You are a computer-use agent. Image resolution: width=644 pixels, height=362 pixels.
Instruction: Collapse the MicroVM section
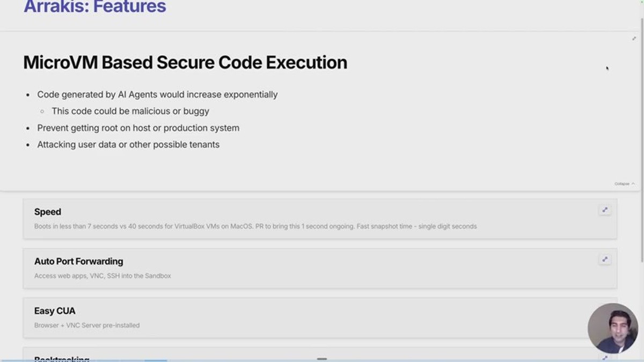point(625,184)
